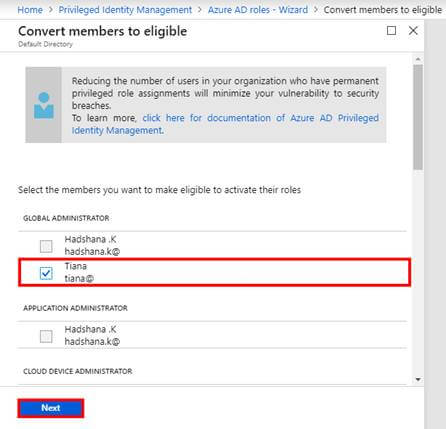Check Hadshana .K under Application Administrator

(x=46, y=336)
